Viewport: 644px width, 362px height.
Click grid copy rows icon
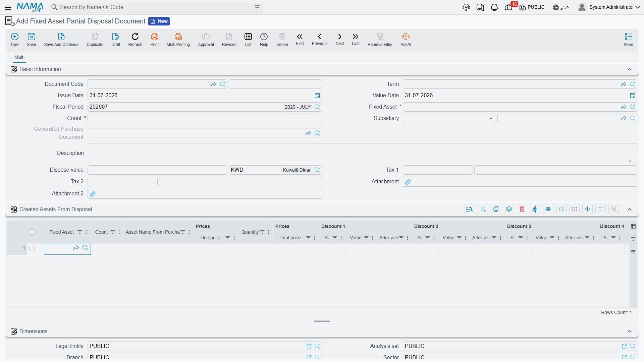point(496,209)
